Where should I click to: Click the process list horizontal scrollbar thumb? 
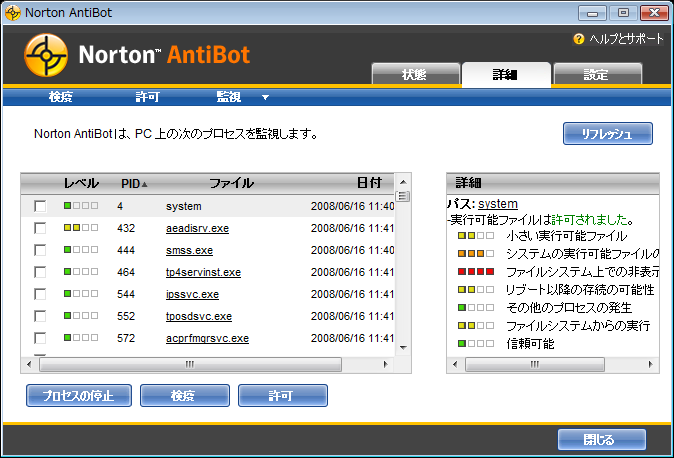coord(190,364)
